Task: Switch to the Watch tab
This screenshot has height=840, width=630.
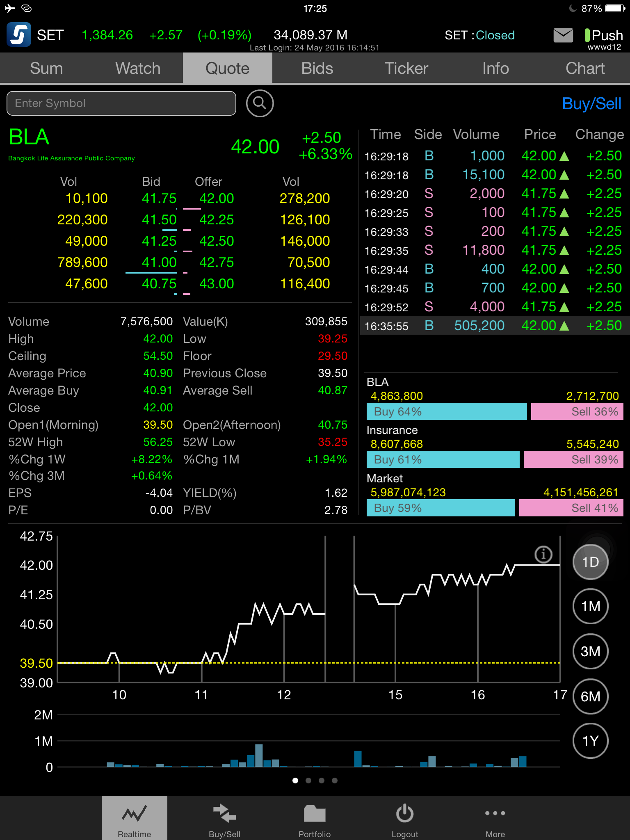Action: point(138,68)
